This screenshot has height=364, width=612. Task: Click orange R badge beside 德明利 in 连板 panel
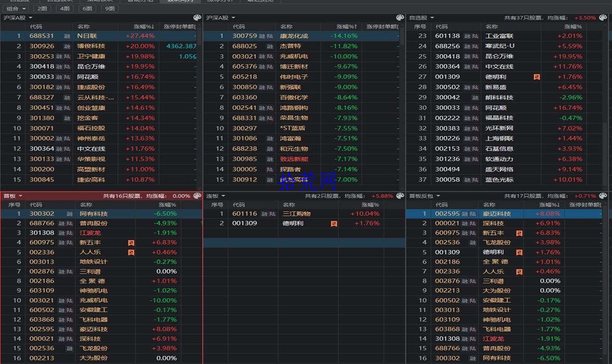[334, 223]
